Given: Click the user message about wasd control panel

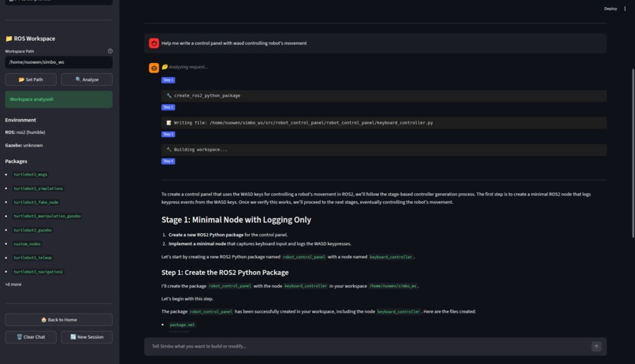Looking at the screenshot, I should click(x=376, y=43).
